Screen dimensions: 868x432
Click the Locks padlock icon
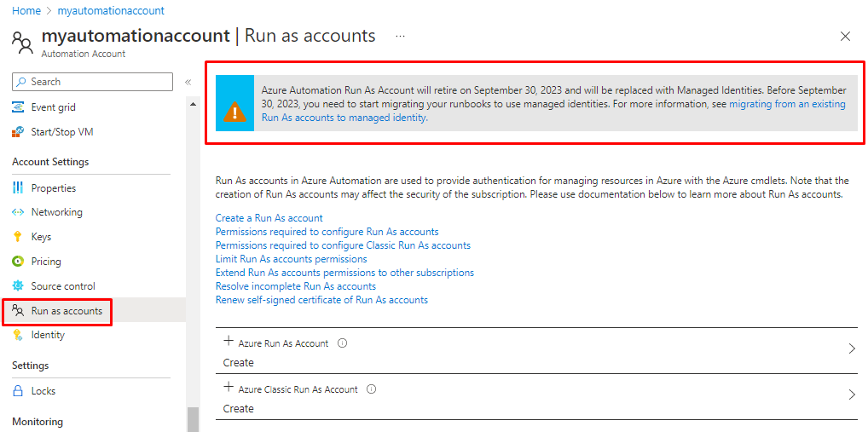pos(18,391)
